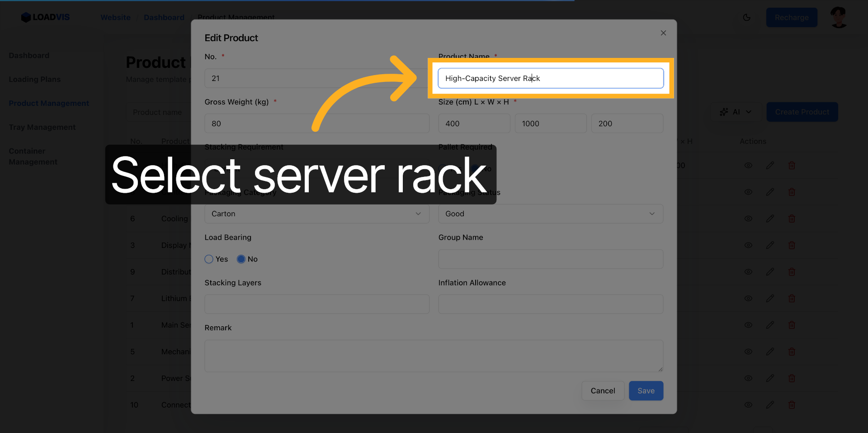Click the Remark text area
The image size is (868, 433).
pyautogui.click(x=433, y=356)
